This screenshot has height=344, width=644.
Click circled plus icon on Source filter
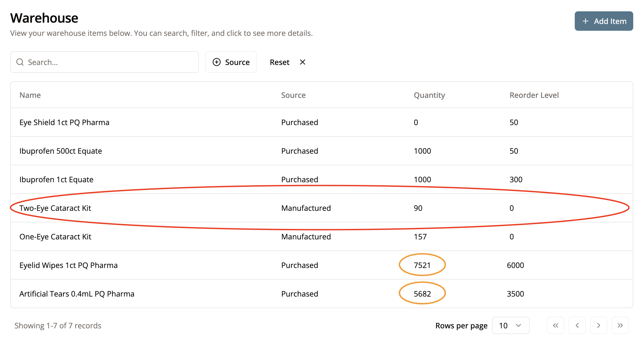click(217, 62)
